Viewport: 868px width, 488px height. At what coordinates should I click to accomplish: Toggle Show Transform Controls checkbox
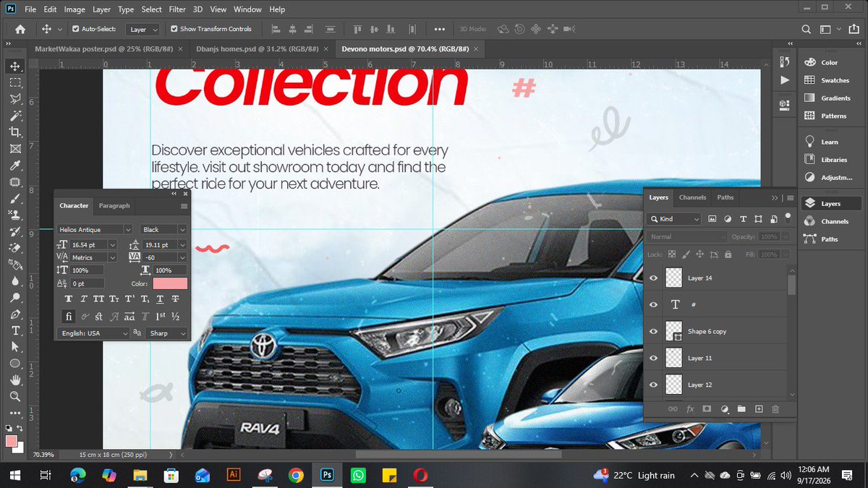(x=174, y=29)
